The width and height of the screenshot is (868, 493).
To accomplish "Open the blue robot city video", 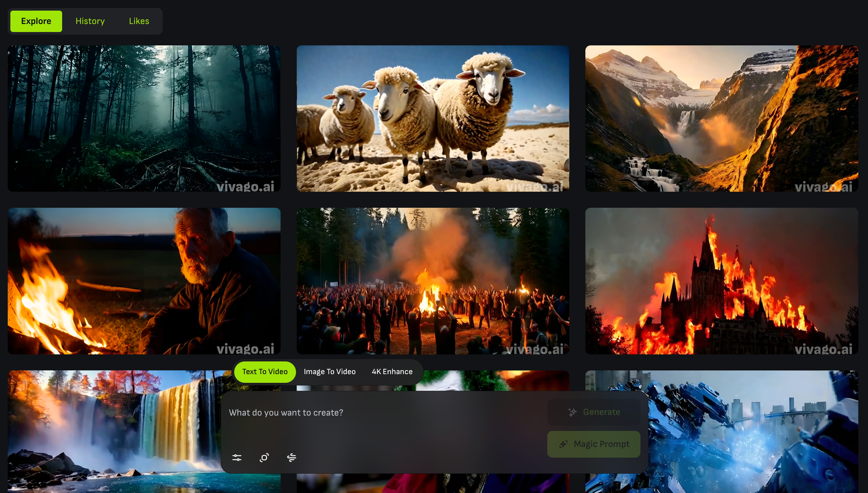I will [x=753, y=432].
